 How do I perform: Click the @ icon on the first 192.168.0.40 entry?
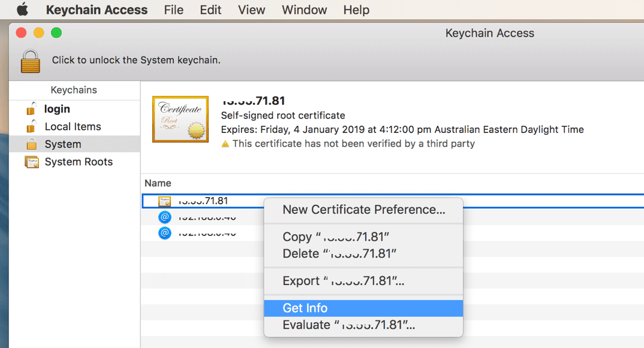click(x=164, y=217)
